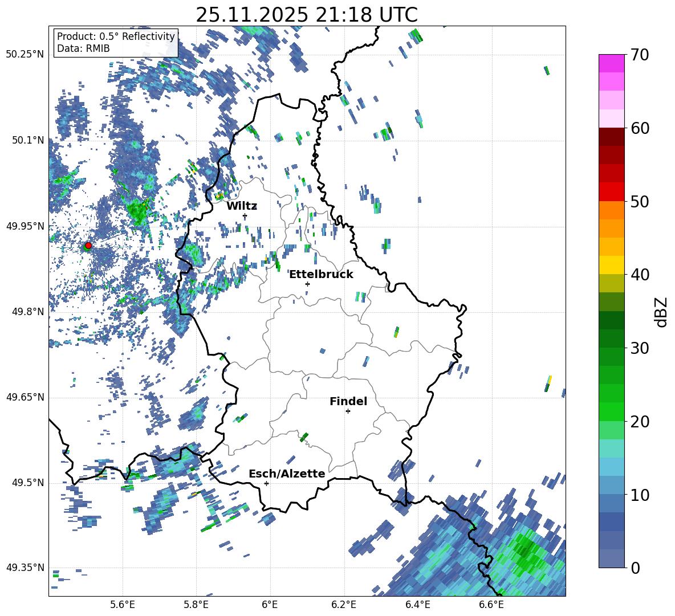Click the Esch/Alzette location cross marker

(x=266, y=483)
